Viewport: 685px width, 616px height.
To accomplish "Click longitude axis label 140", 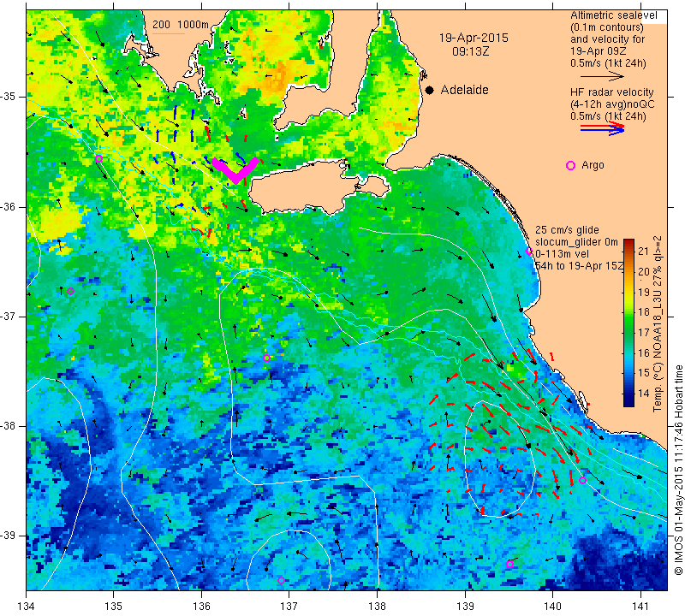I will point(552,607).
